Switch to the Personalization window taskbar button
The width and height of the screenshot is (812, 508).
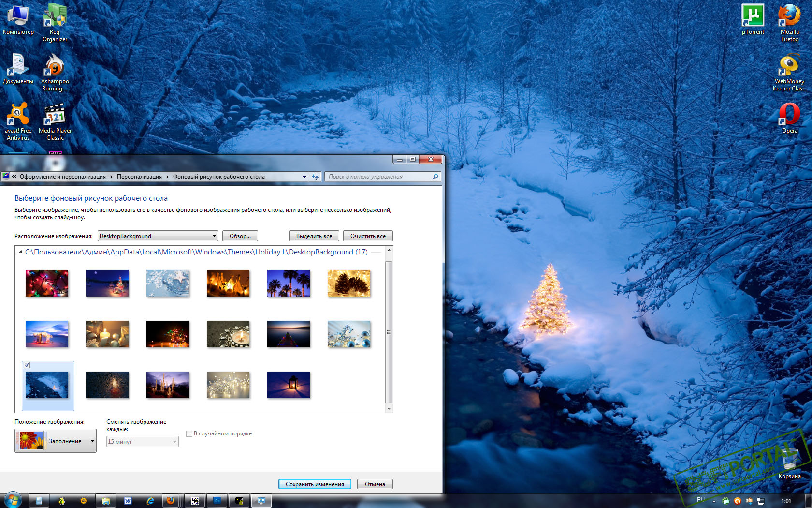click(261, 501)
